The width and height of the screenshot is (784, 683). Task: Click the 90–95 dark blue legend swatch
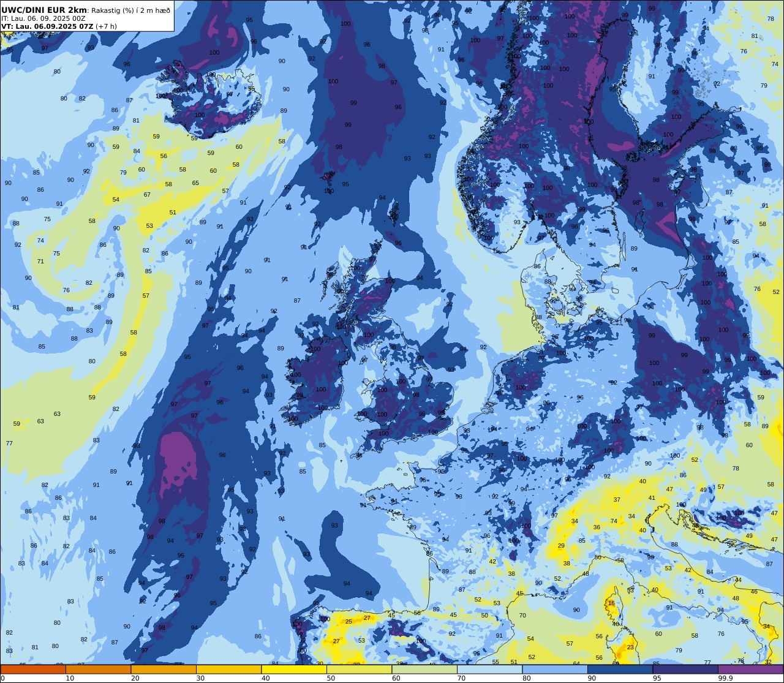coord(620,670)
